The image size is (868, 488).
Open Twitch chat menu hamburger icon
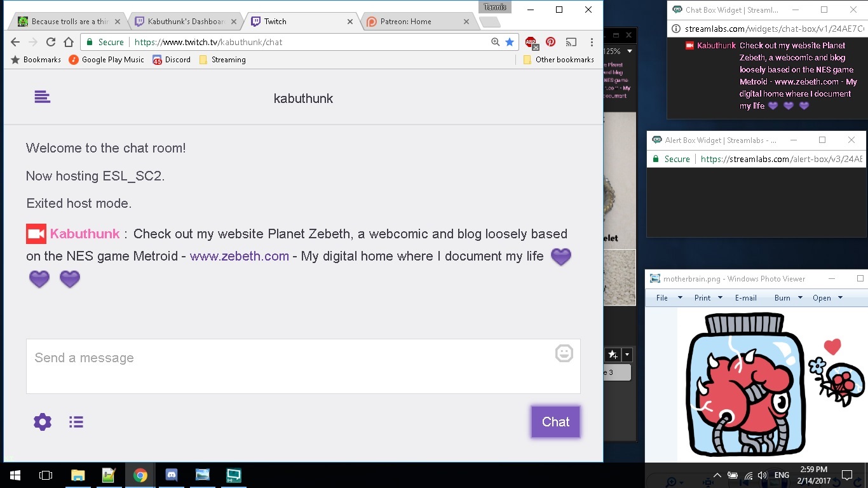tap(42, 97)
